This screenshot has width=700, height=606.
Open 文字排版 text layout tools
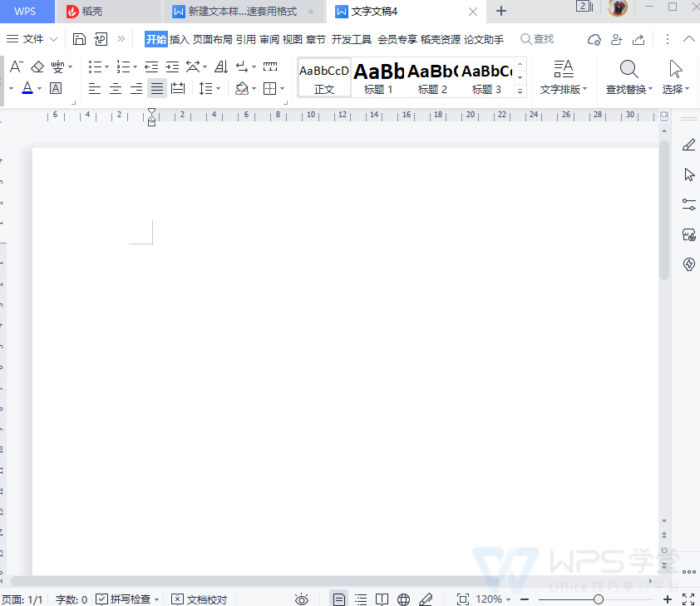point(564,77)
